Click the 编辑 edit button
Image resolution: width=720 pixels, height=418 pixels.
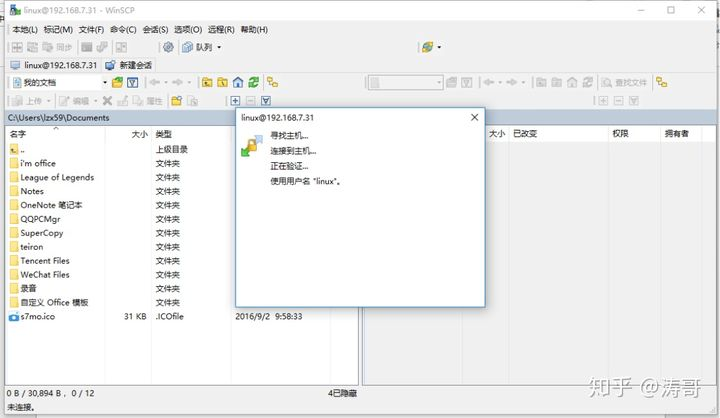click(x=74, y=101)
